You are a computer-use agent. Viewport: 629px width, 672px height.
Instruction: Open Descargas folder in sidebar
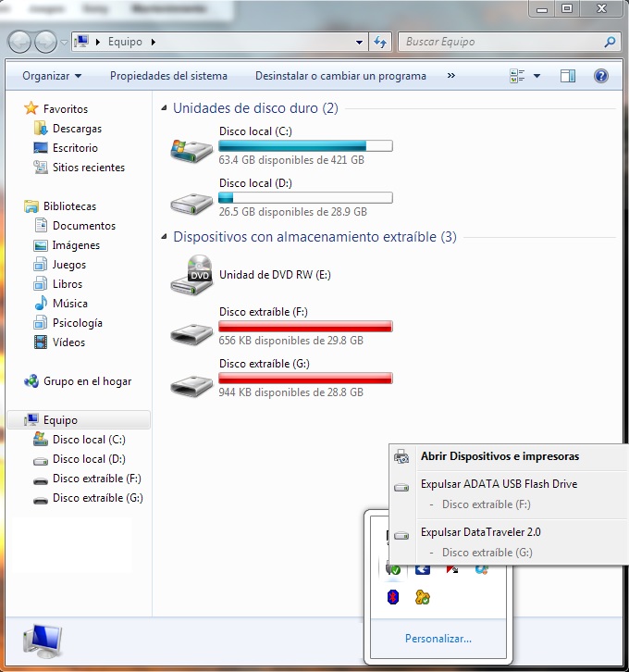click(x=77, y=129)
